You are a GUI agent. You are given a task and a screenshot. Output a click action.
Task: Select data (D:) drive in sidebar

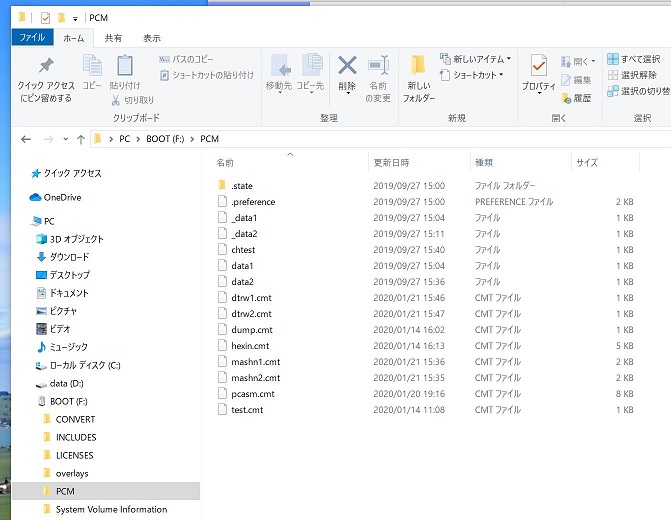pos(59,383)
